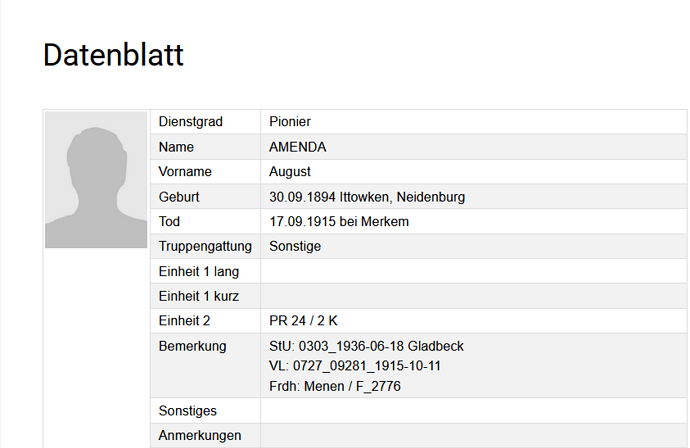Select the StU: 0303_1936-06-18 Gladbeck line
Viewport: 690px width, 448px height.
(366, 346)
